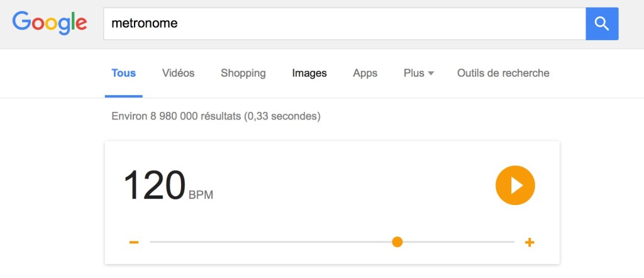Click the blue magnifying glass search button

tap(602, 24)
